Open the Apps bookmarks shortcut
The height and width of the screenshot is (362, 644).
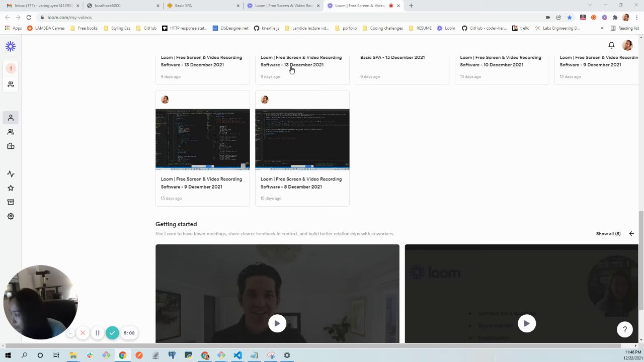coord(14,28)
